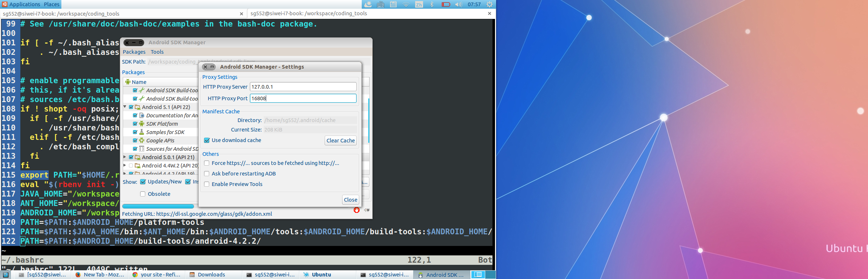Click the red low battery indicator
This screenshot has width=868, height=279.
446,4
